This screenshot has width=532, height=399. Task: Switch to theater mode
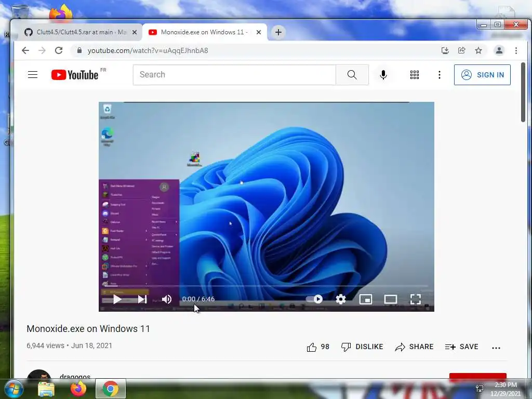(x=391, y=299)
